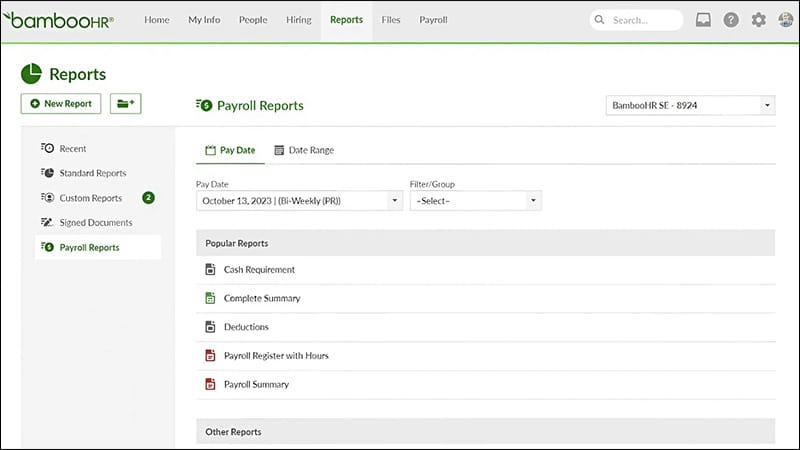Click the Complete Summary spreadsheet icon
Screen dimensions: 800x450
pos(210,298)
